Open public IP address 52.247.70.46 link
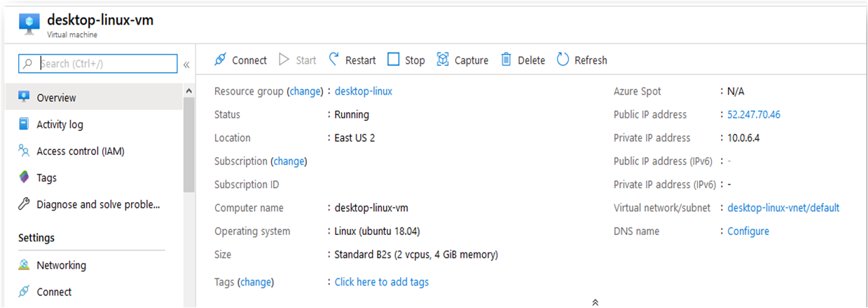 click(754, 114)
